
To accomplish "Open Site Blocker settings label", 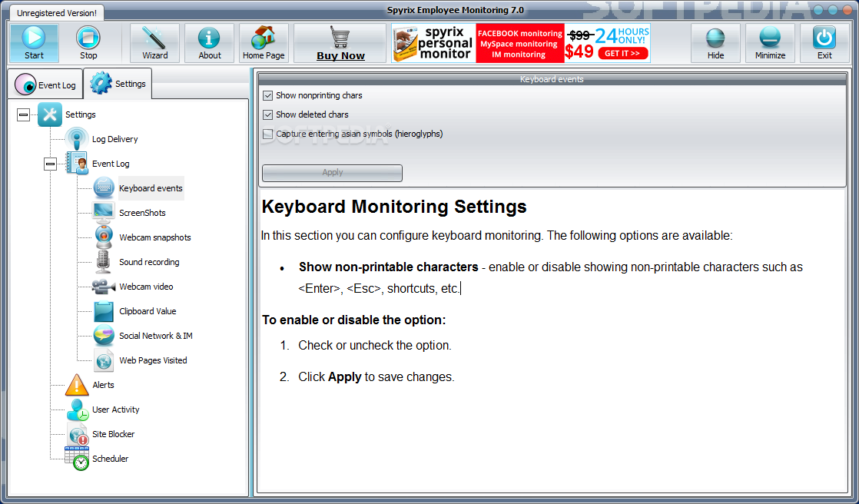I will 114,434.
